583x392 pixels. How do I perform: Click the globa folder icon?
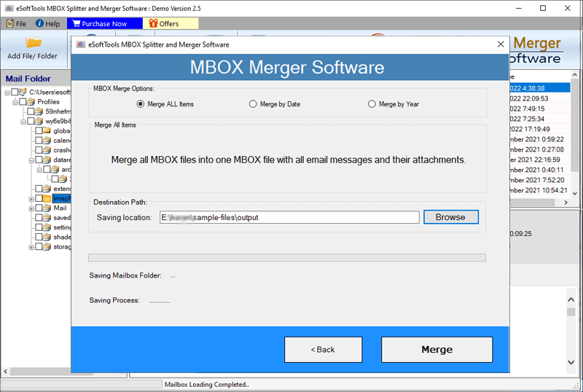[x=47, y=130]
